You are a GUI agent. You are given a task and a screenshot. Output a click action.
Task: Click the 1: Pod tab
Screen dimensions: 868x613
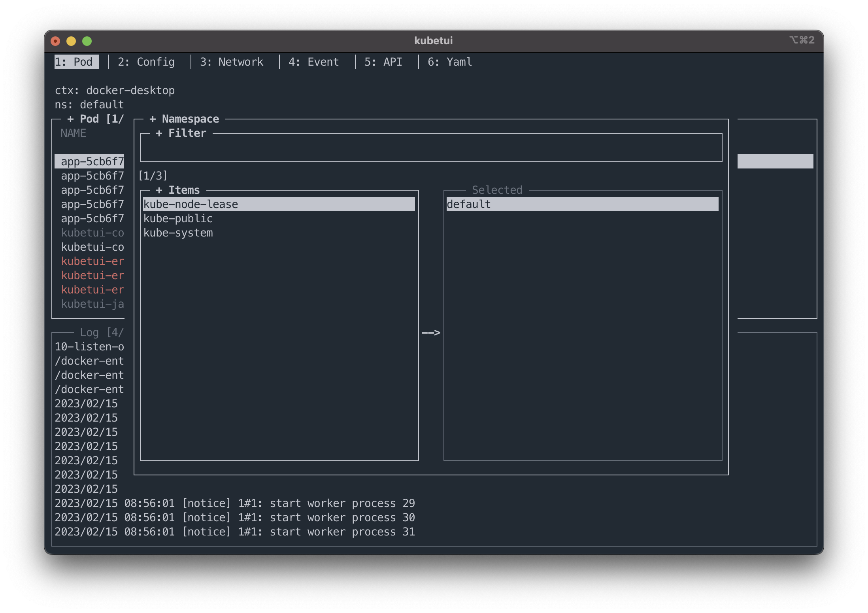74,62
